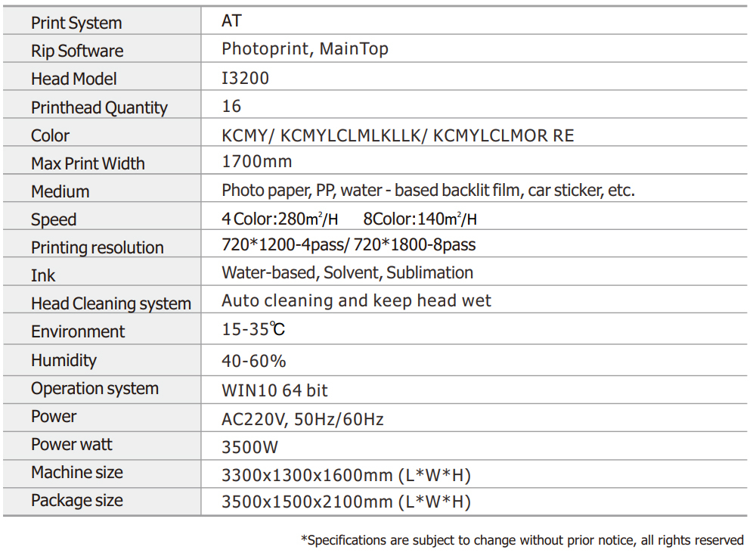Click the I3200 head model value

click(245, 78)
